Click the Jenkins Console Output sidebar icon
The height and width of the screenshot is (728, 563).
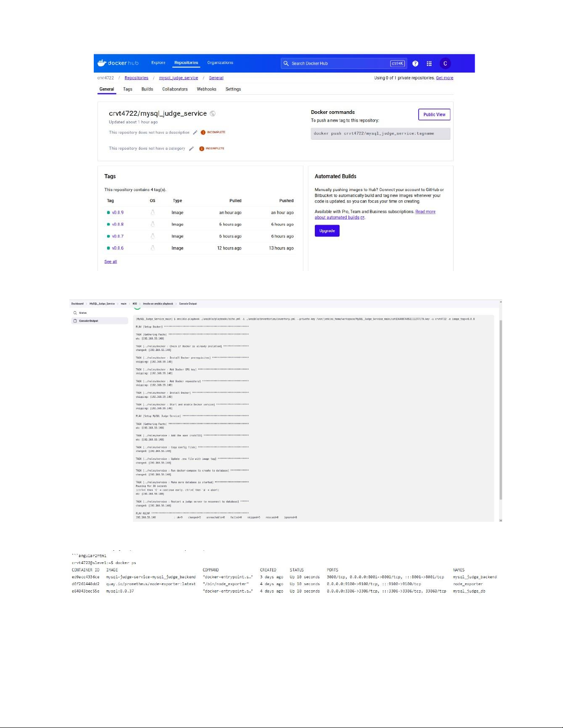click(75, 321)
